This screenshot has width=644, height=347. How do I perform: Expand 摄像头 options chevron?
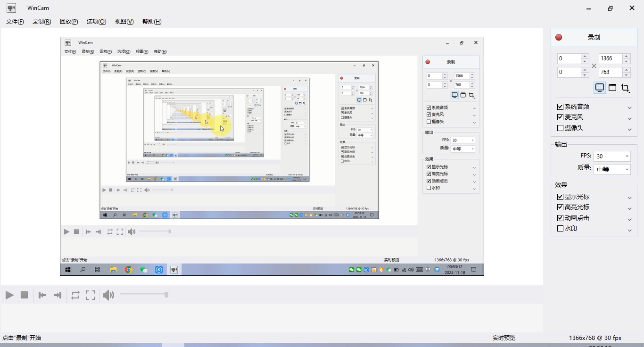pyautogui.click(x=630, y=129)
